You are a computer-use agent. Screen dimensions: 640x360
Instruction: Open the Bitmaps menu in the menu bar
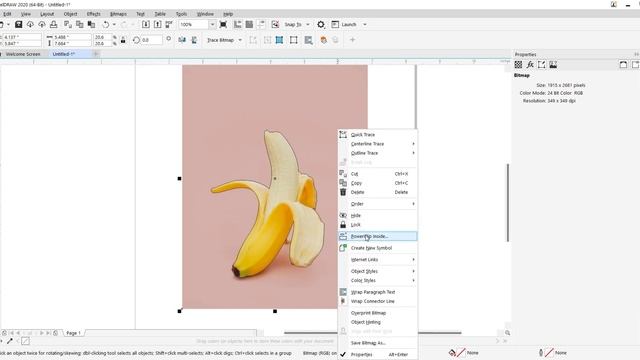tap(118, 14)
